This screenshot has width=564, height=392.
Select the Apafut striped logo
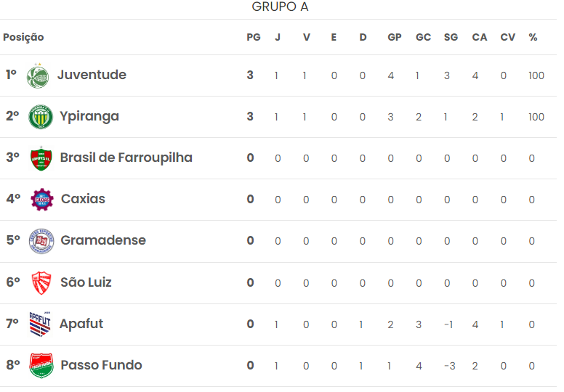[x=40, y=324]
